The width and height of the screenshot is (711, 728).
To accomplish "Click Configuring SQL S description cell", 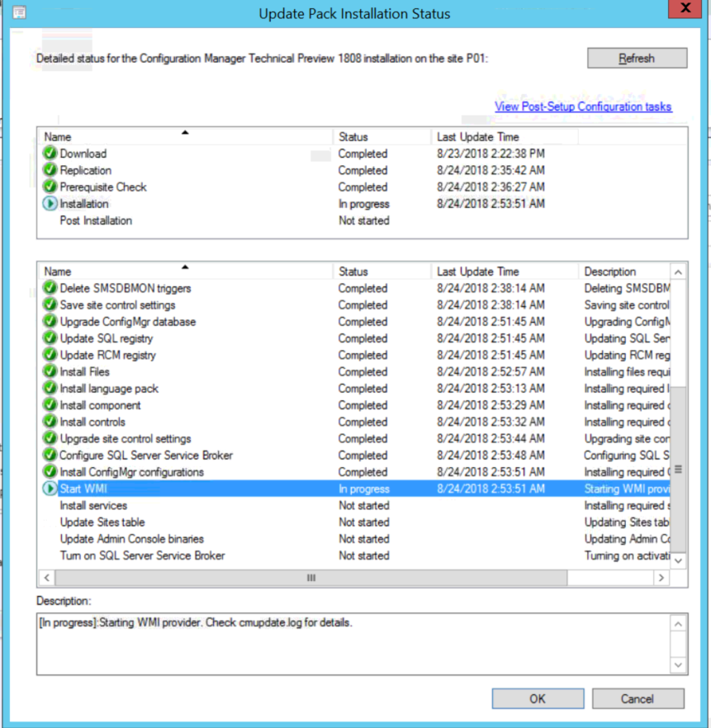I will (627, 456).
